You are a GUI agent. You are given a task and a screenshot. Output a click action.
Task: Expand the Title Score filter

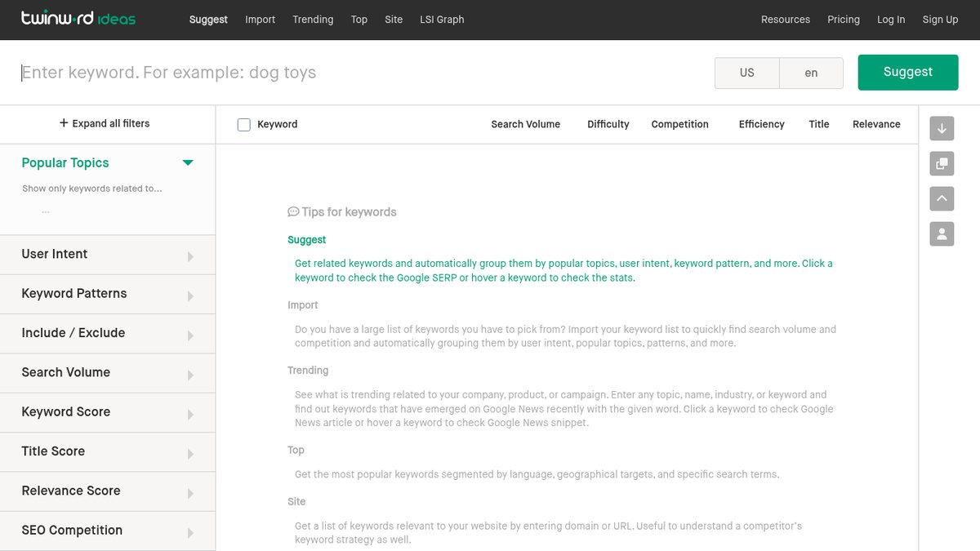click(x=108, y=451)
